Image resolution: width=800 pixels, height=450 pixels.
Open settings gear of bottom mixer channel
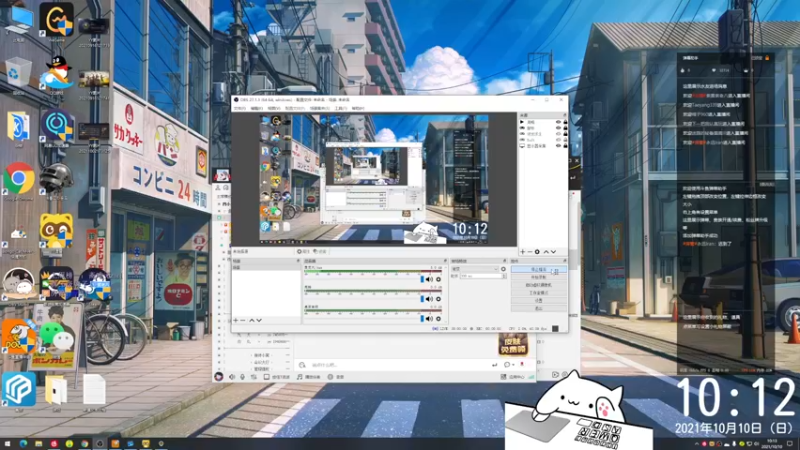[438, 318]
